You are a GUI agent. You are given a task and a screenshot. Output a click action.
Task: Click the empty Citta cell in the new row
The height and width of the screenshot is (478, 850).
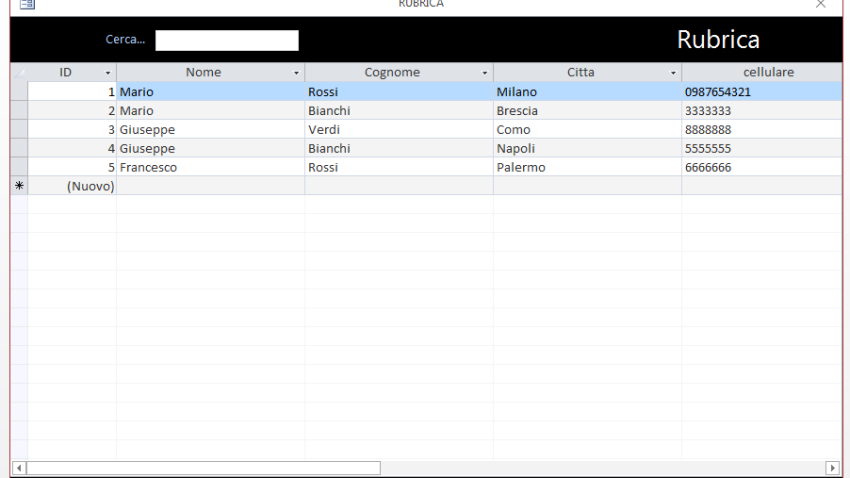[588, 185]
